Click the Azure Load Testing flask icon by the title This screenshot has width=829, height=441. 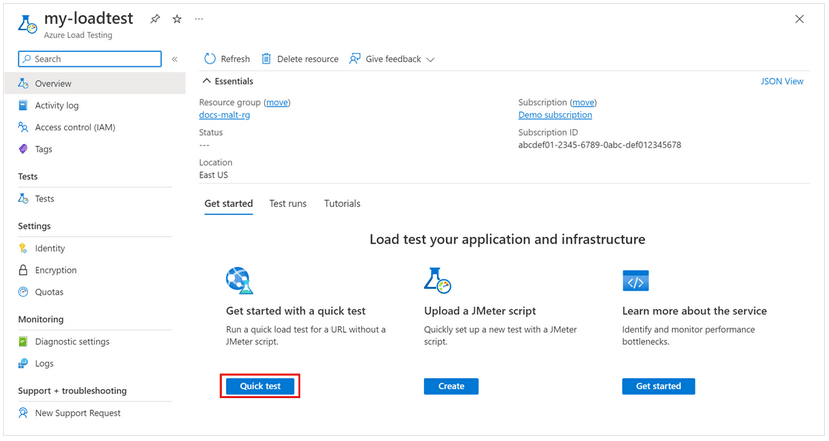tap(27, 24)
